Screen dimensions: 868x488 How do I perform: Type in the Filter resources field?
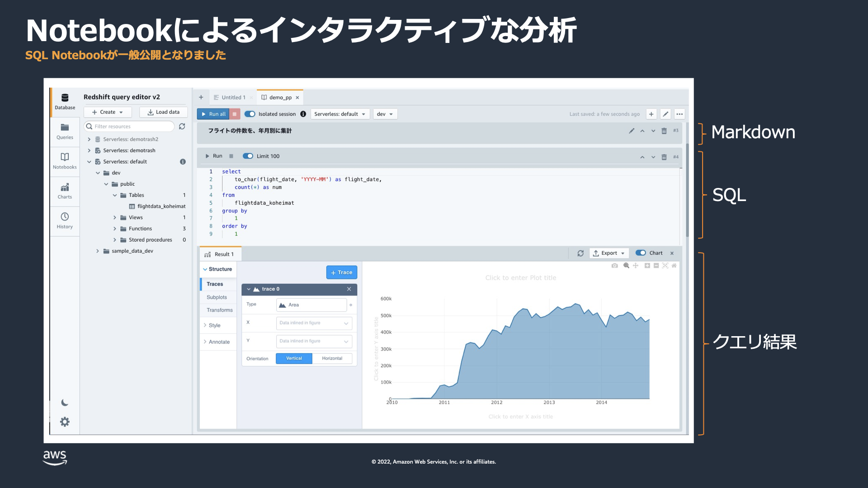[x=131, y=127]
